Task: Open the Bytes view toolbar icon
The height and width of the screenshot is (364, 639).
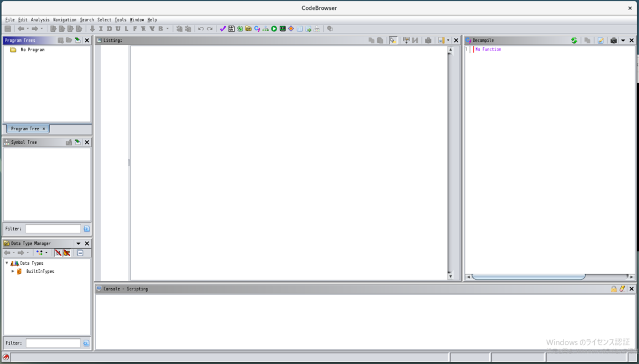Action: coord(231,29)
